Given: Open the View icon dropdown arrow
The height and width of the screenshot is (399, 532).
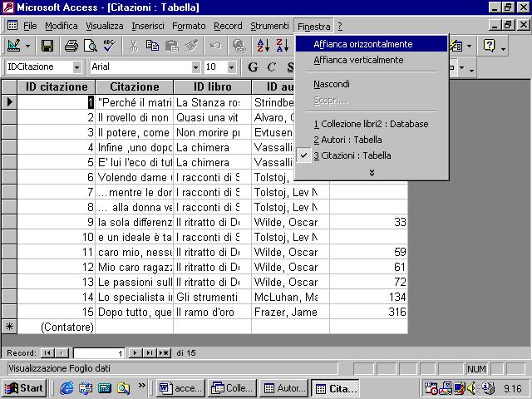Looking at the screenshot, I should click(27, 46).
